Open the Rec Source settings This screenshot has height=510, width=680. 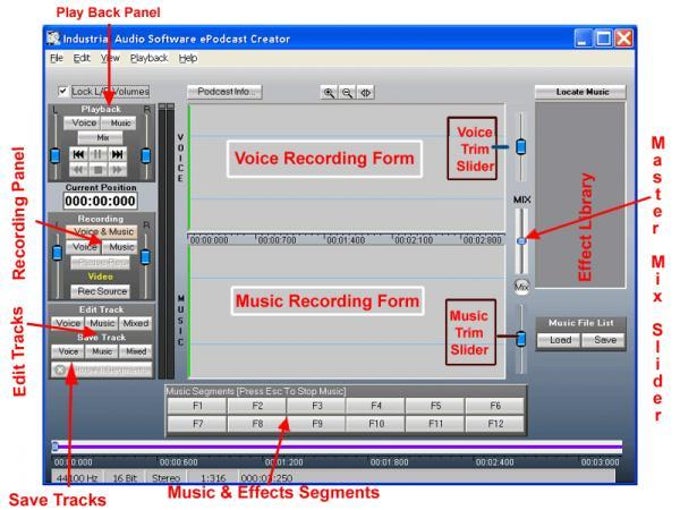point(101,291)
